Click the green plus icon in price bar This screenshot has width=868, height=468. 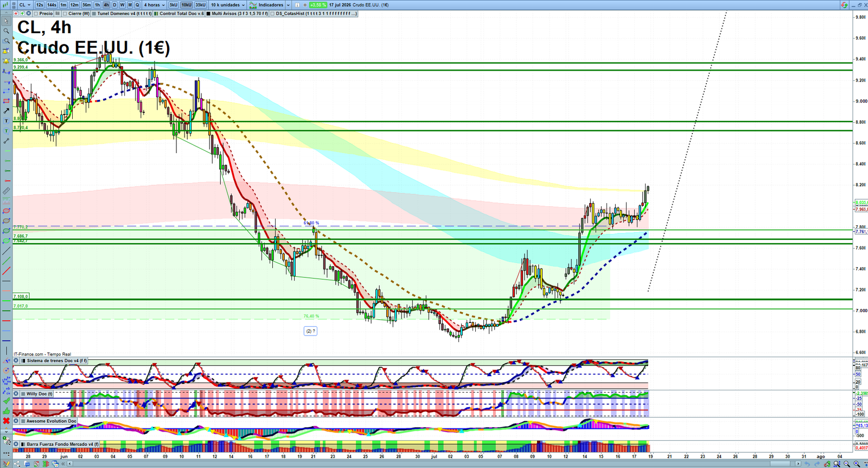click(22, 14)
